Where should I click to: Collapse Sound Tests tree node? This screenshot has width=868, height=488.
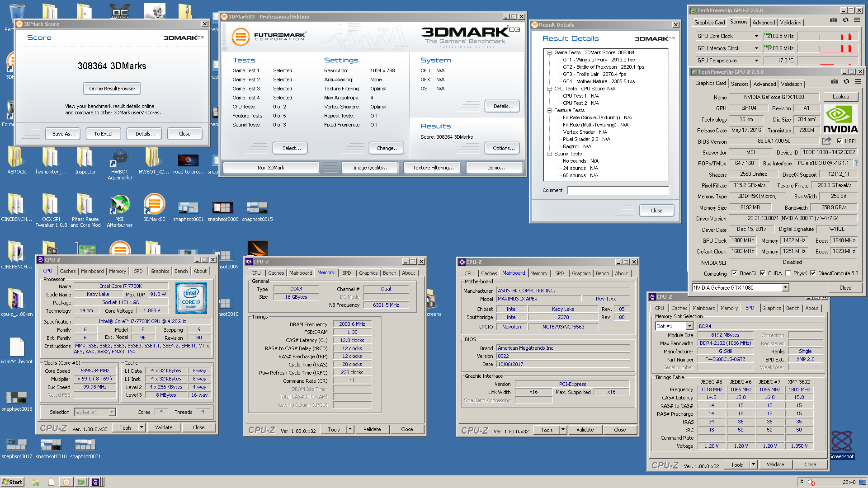(549, 154)
